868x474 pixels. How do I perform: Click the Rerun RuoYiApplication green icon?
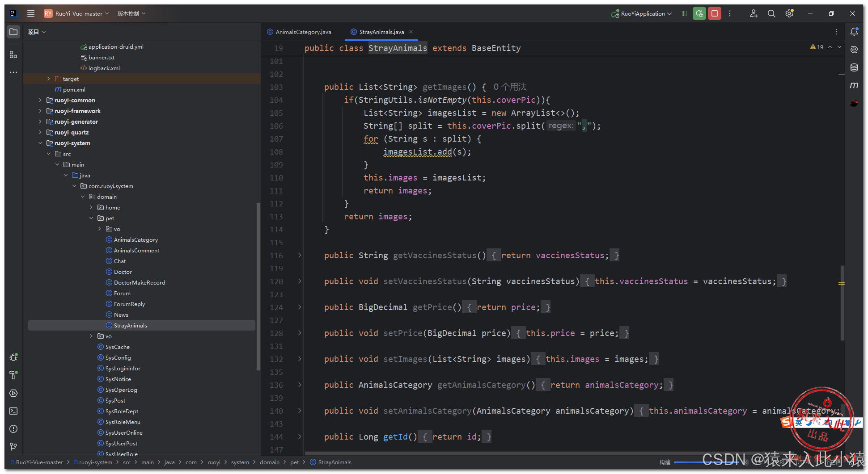click(699, 14)
